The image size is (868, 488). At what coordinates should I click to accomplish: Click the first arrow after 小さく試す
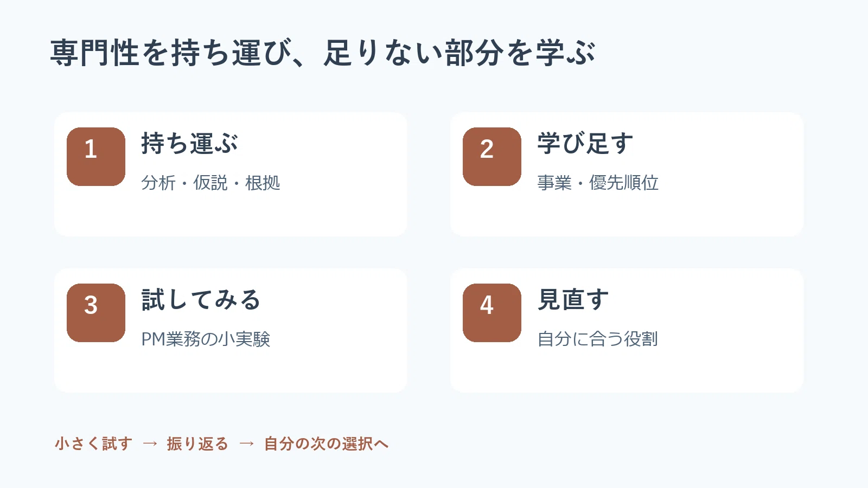point(150,444)
